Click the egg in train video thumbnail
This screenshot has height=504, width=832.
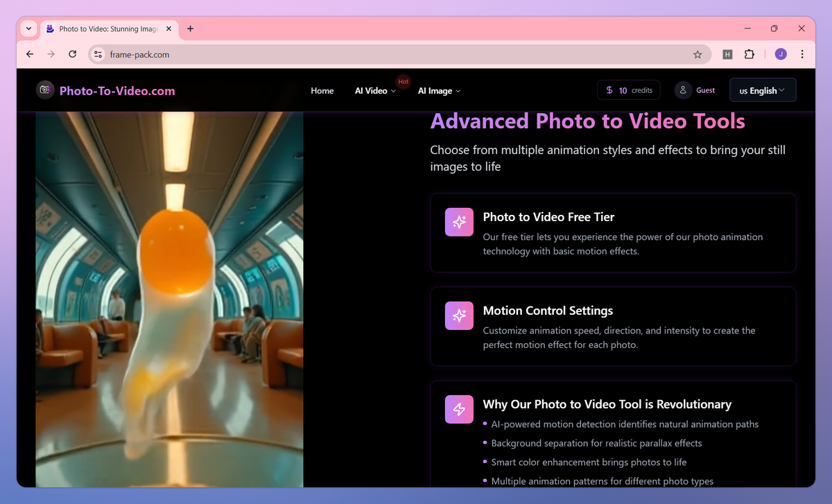pyautogui.click(x=169, y=299)
